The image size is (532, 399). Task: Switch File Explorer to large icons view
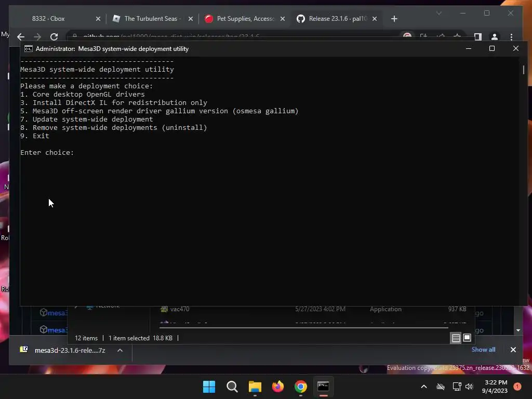(x=467, y=338)
